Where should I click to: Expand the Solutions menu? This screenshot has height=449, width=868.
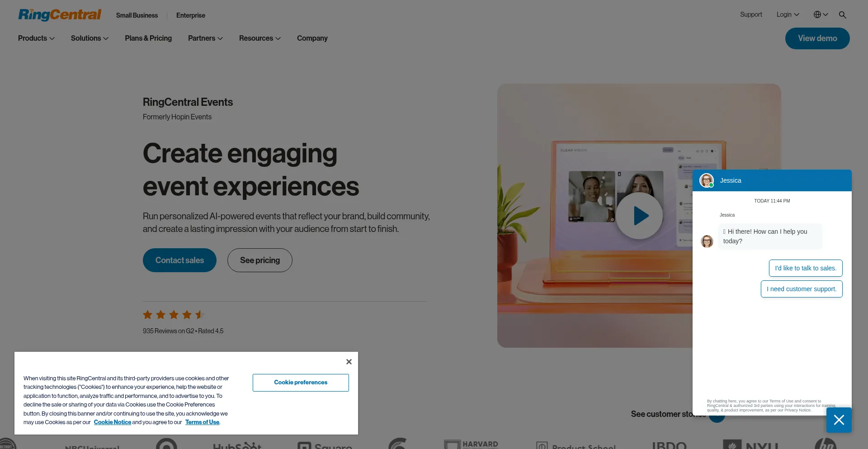90,38
